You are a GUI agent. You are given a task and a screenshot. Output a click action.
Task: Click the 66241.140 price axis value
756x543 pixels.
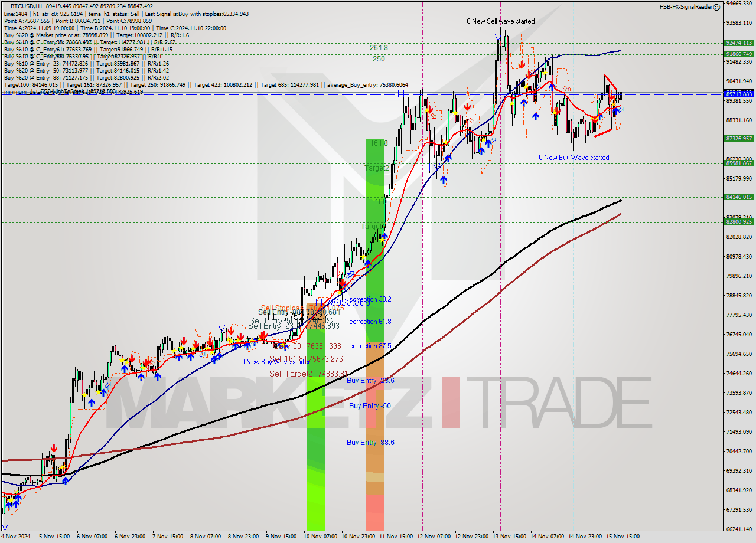739,529
